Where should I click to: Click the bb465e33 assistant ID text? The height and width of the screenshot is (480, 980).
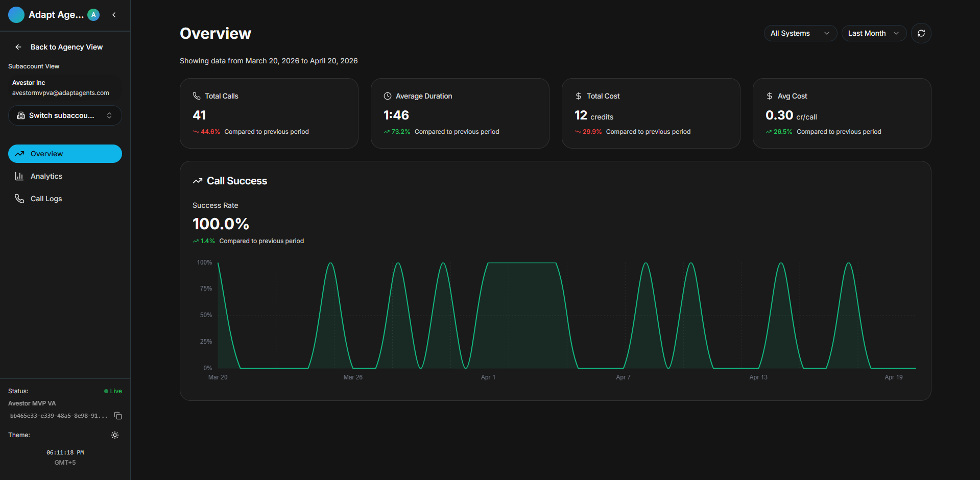tap(59, 416)
